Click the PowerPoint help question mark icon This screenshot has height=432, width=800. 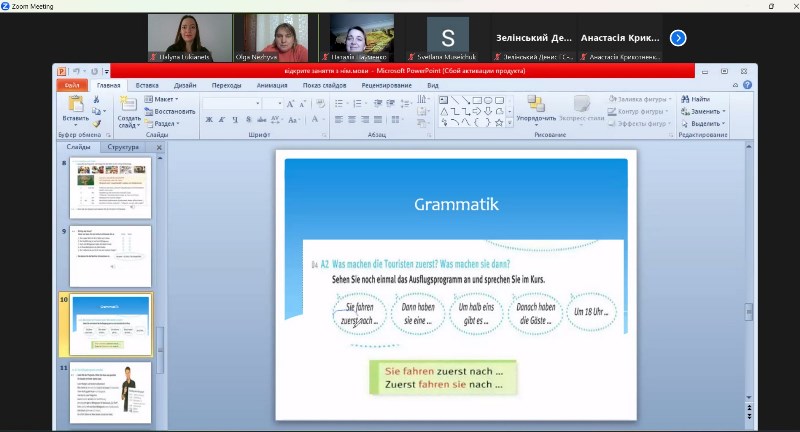pos(747,86)
